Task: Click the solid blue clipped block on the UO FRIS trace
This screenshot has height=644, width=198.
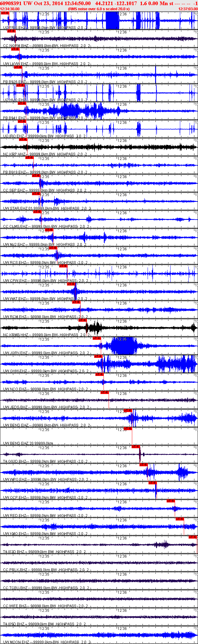Action: pyautogui.click(x=112, y=21)
